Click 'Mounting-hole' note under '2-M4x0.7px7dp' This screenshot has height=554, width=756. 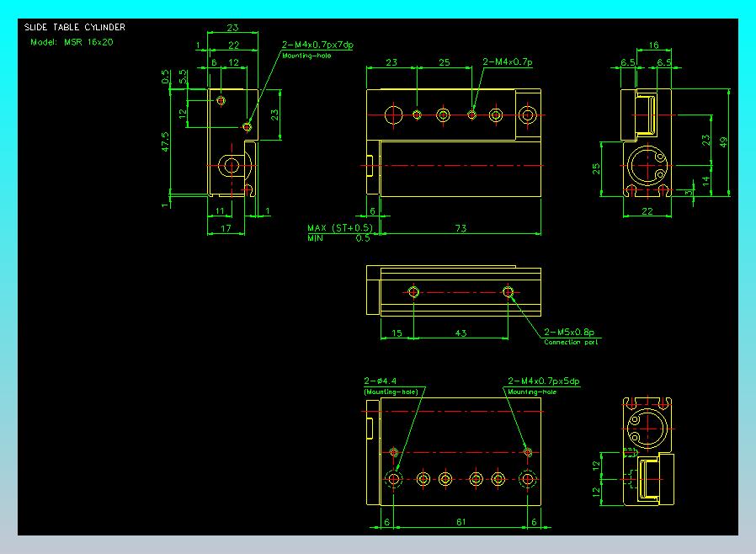306,56
